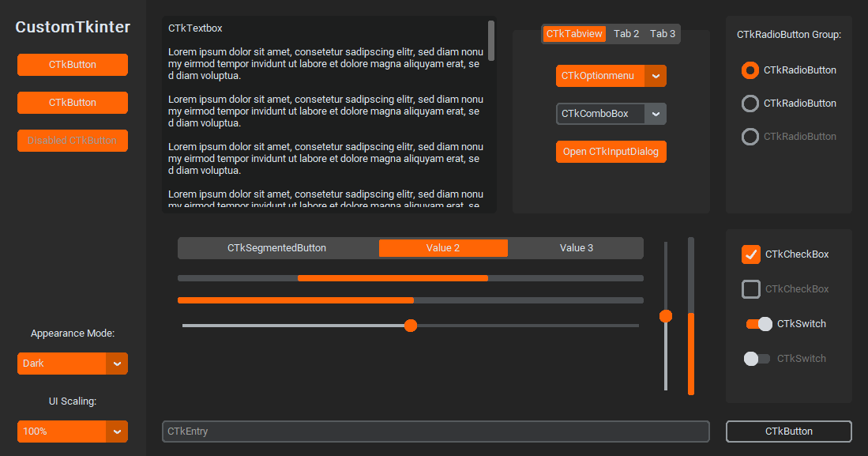Switch to Tab 3

pyautogui.click(x=662, y=33)
